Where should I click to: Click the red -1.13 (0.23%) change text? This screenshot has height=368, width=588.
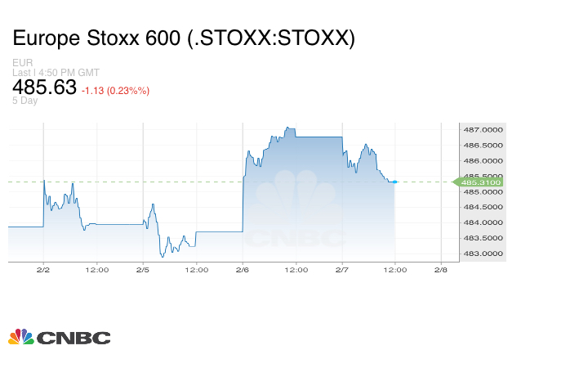pos(115,91)
